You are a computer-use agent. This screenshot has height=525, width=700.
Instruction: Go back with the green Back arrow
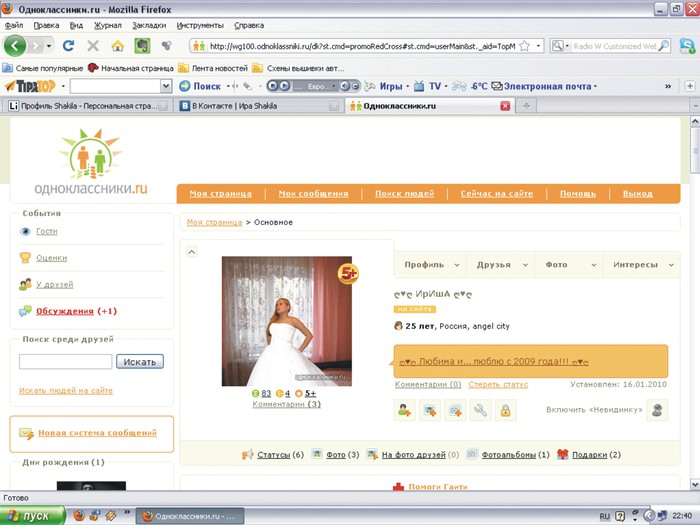coord(15,46)
